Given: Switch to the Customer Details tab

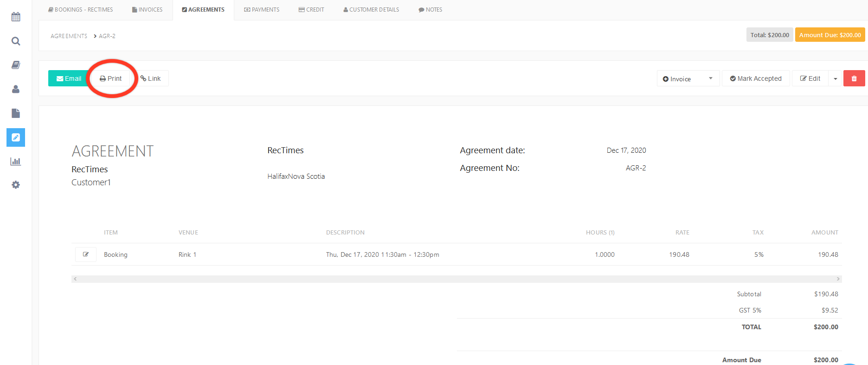Looking at the screenshot, I should tap(371, 10).
